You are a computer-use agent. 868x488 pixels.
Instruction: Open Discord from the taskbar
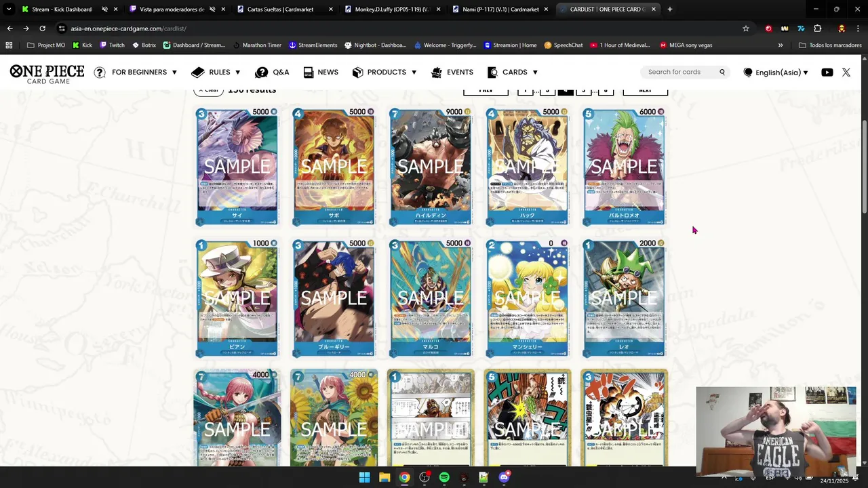504,477
